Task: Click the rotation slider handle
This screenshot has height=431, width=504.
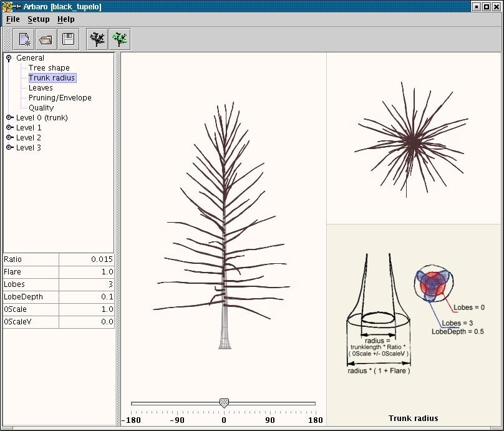Action: pos(224,404)
